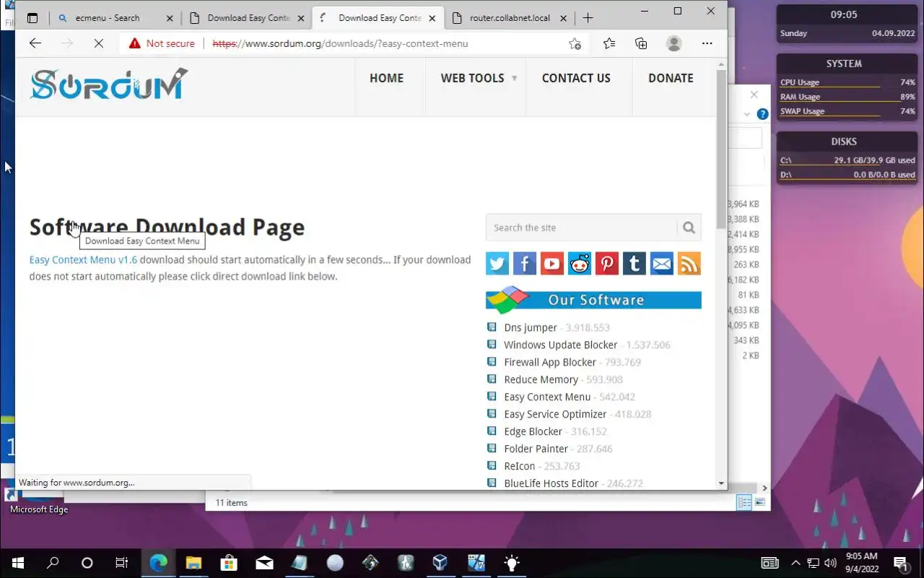
Task: Open Microsoft Store from taskbar
Action: click(x=229, y=563)
